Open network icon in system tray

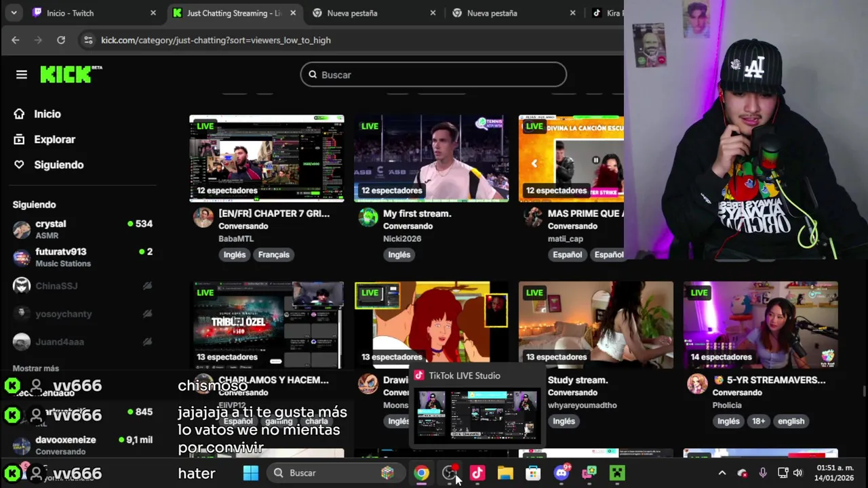point(783,473)
